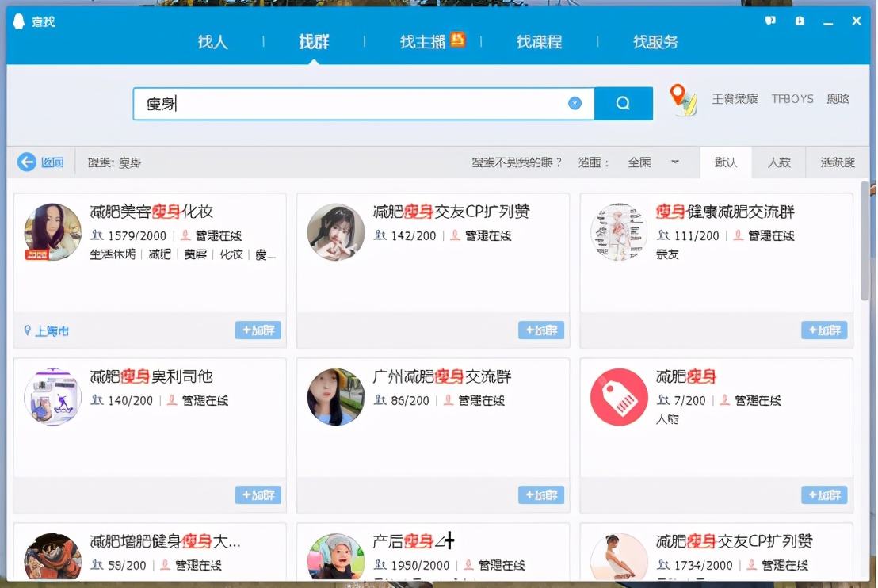
Task: Select the 活跃度 sorting tab
Action: [x=839, y=162]
